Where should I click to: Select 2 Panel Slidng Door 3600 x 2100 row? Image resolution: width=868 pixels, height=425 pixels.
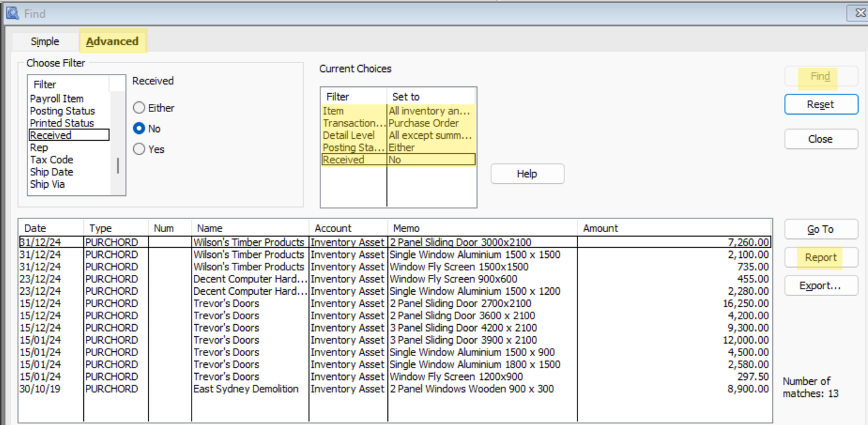pyautogui.click(x=395, y=315)
